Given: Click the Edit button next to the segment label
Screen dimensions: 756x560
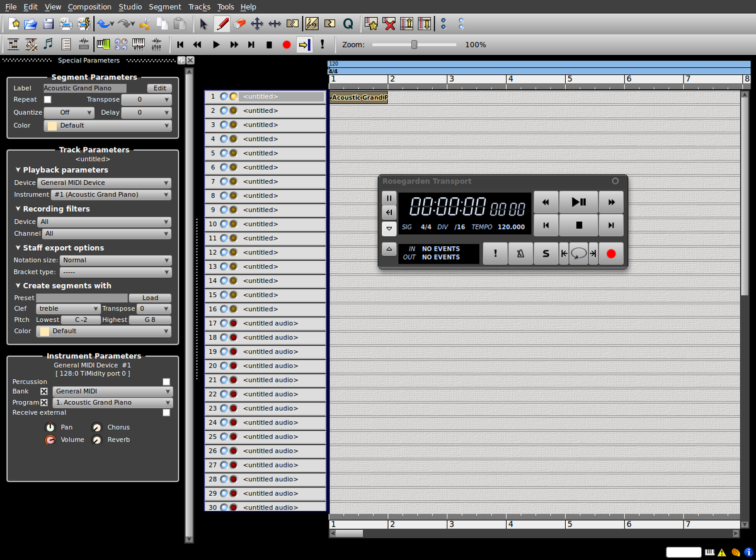Looking at the screenshot, I should [159, 88].
